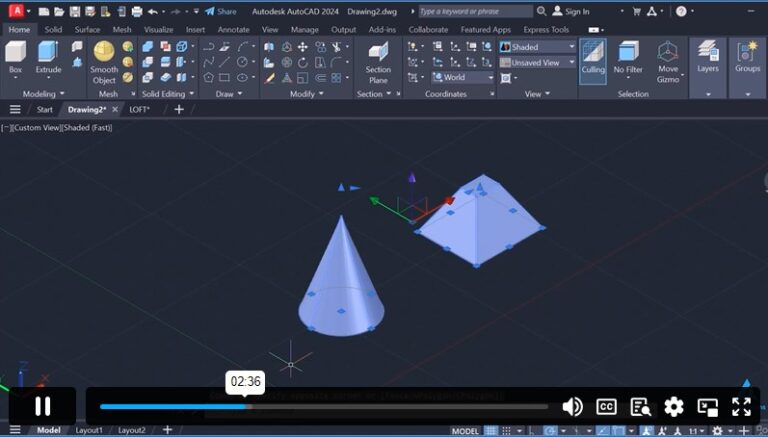
Task: Open the Home ribbon tab
Action: click(19, 29)
